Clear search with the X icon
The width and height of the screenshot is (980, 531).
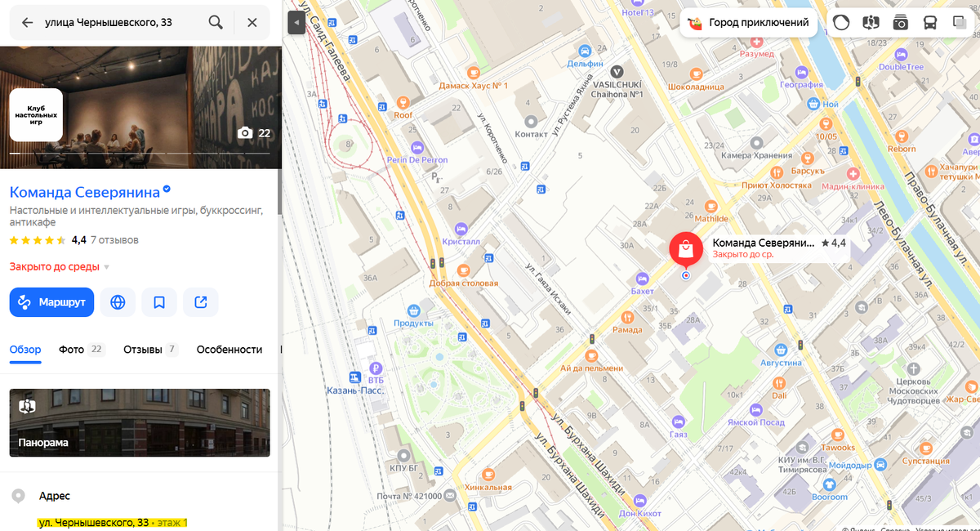(x=252, y=23)
